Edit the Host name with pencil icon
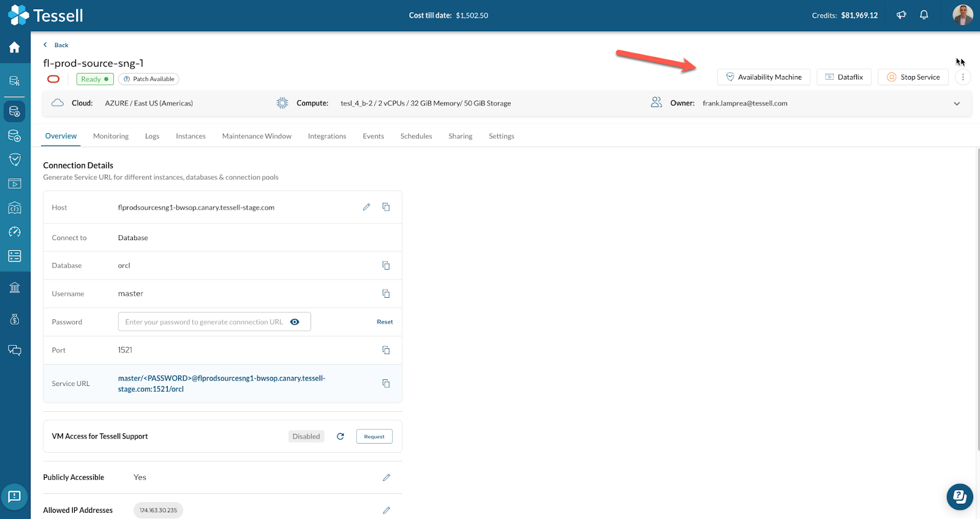Image resolution: width=980 pixels, height=519 pixels. coord(366,207)
